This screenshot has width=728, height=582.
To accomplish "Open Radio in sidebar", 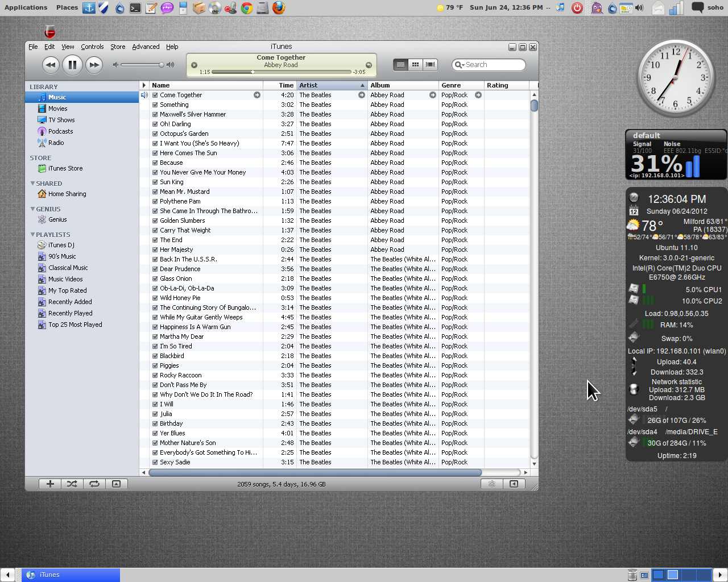I will click(56, 143).
